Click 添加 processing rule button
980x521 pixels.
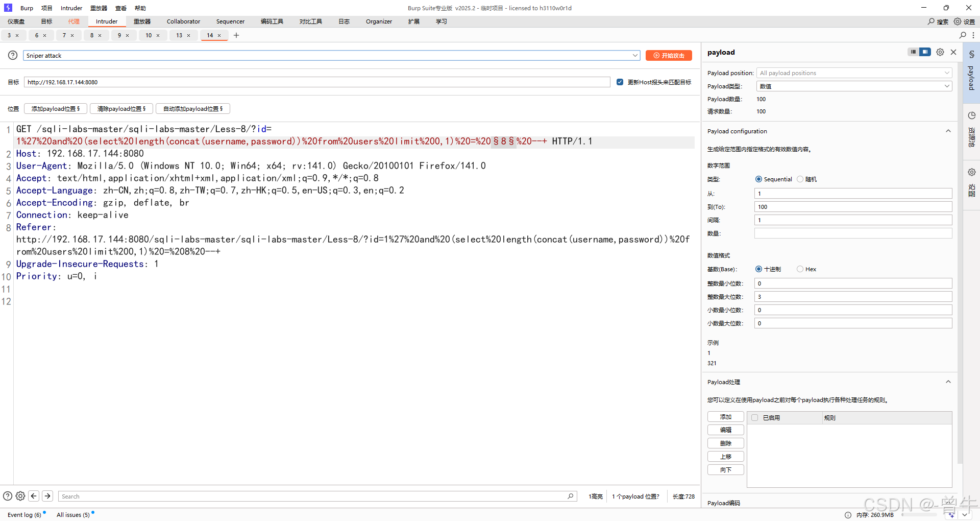[x=725, y=417]
